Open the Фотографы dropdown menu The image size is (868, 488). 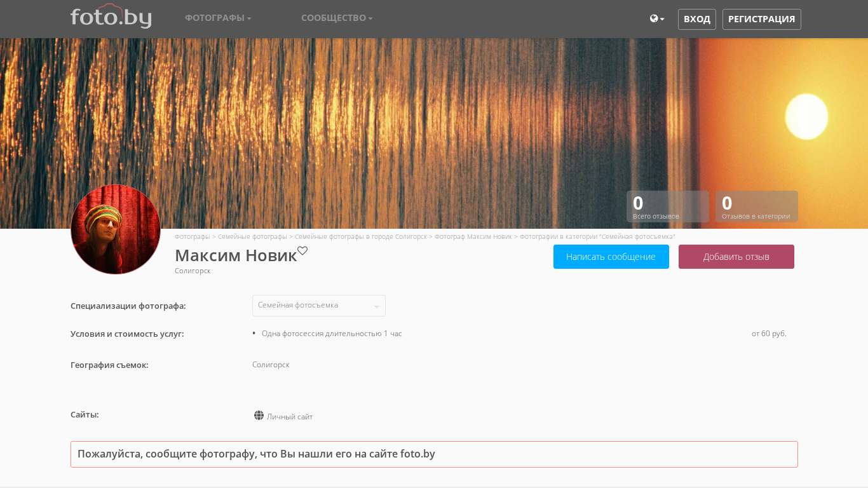(x=218, y=18)
